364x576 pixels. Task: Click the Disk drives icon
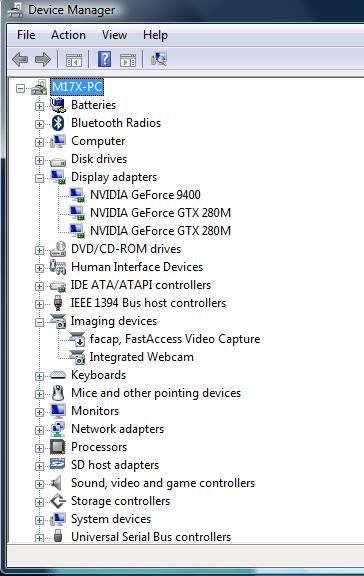(58, 161)
